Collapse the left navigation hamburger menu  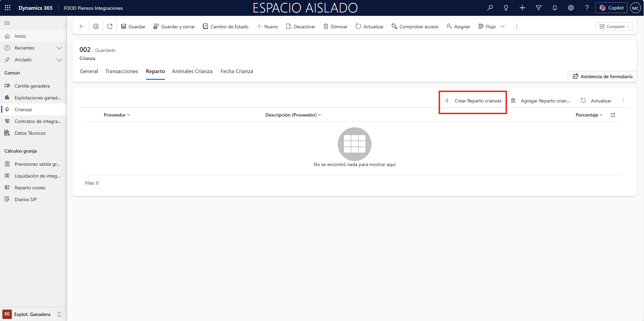tap(7, 23)
